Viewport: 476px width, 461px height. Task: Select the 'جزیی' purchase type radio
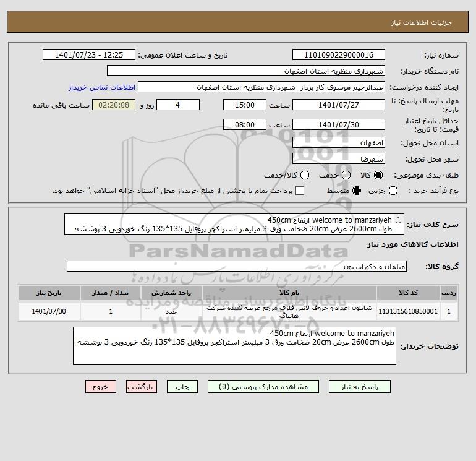pyautogui.click(x=393, y=191)
